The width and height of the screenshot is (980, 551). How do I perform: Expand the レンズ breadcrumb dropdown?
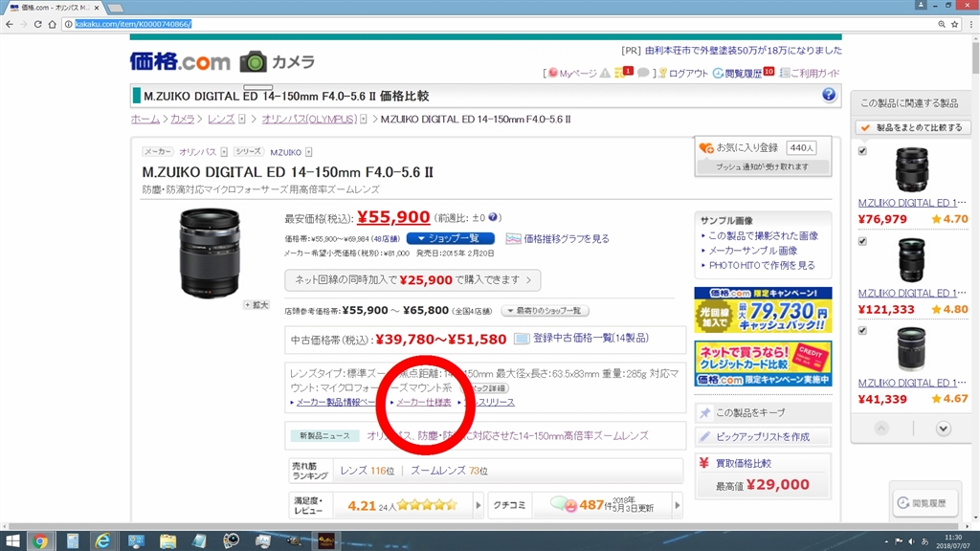click(x=242, y=119)
